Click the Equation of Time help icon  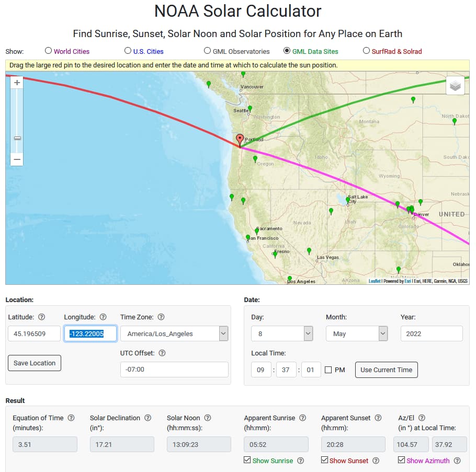pyautogui.click(x=71, y=418)
